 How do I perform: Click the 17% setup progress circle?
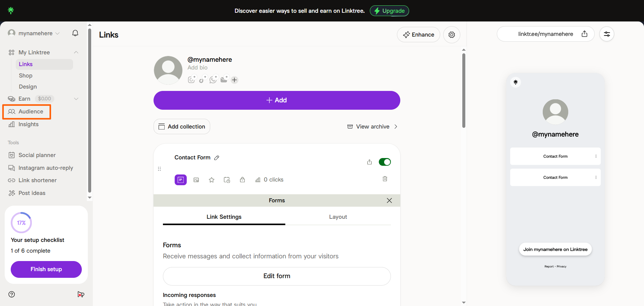[x=21, y=223]
